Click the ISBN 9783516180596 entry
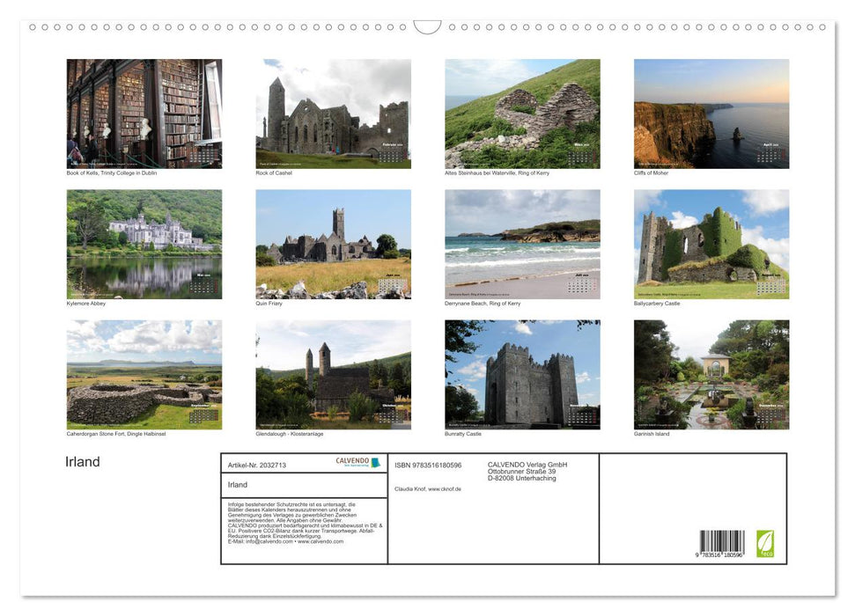 point(427,464)
